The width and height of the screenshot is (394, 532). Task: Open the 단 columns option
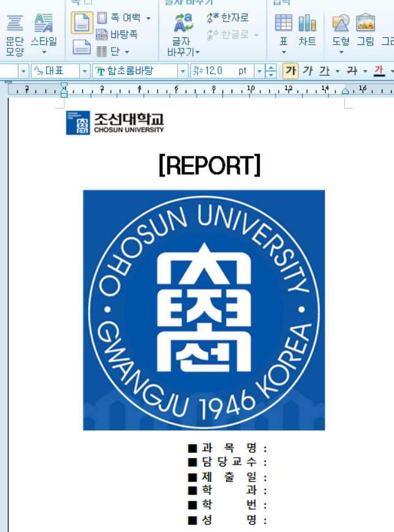[x=109, y=51]
